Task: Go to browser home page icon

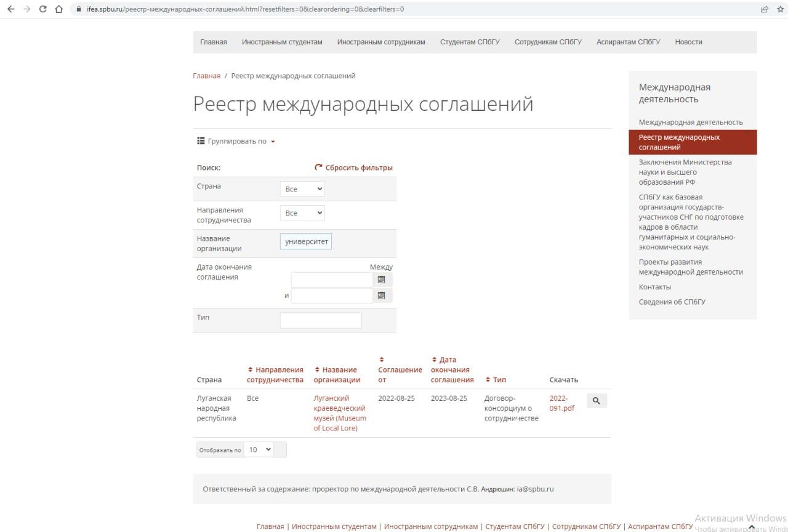Action: 59,9
